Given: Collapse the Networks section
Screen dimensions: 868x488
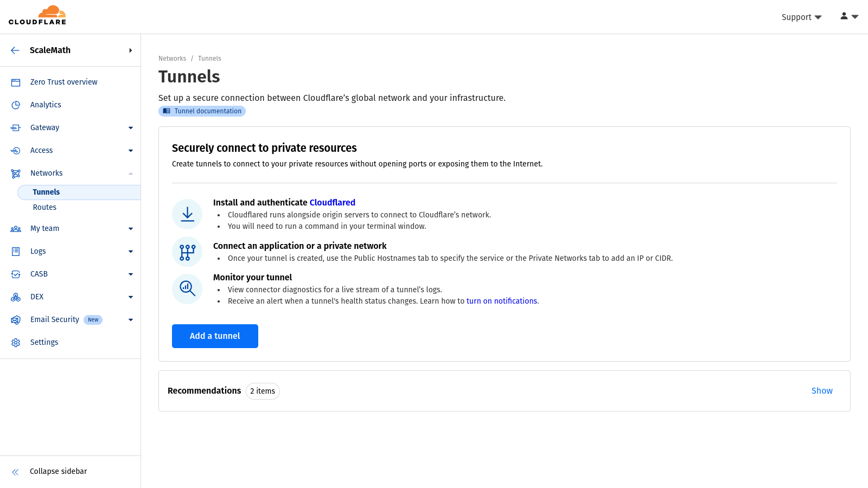Looking at the screenshot, I should tap(130, 174).
